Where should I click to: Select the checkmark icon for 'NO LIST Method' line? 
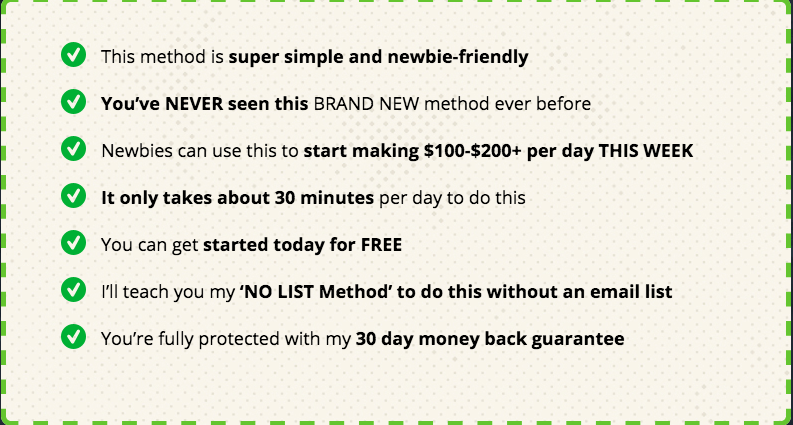tap(73, 290)
